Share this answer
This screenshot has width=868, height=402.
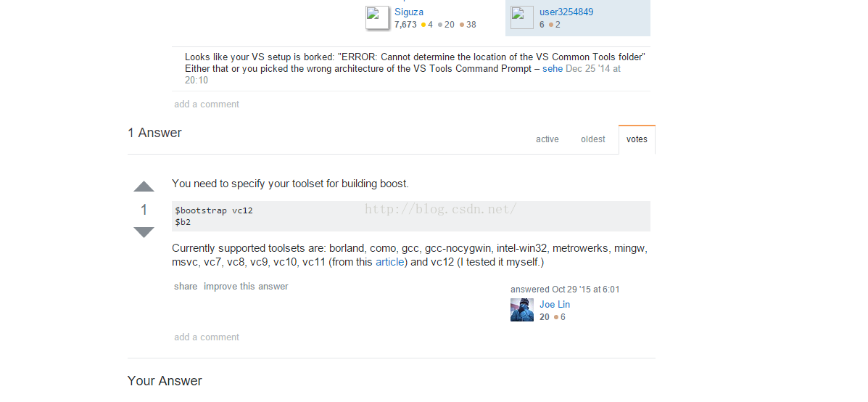(186, 287)
